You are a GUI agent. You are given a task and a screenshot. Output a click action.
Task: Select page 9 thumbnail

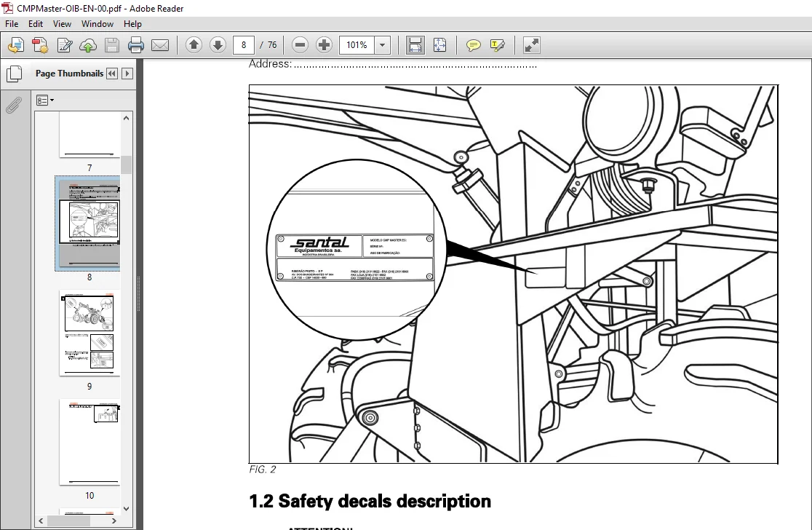(x=89, y=333)
